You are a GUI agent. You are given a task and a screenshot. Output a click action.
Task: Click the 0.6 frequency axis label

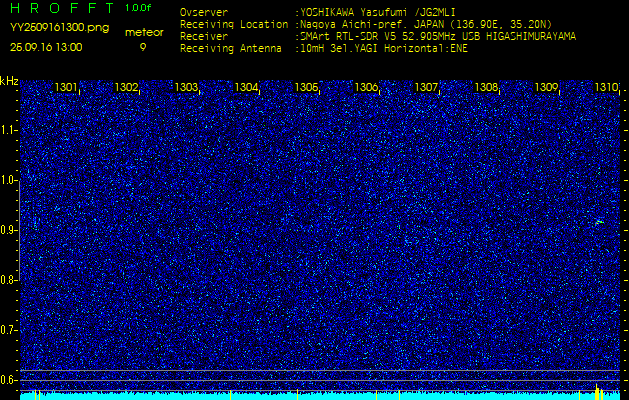[9, 380]
